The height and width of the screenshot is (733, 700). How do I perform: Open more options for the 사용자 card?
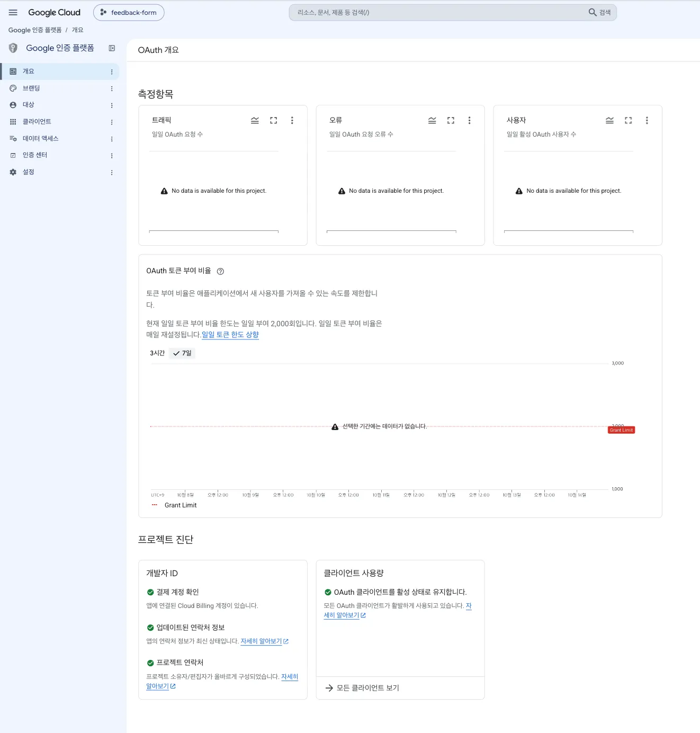(647, 120)
